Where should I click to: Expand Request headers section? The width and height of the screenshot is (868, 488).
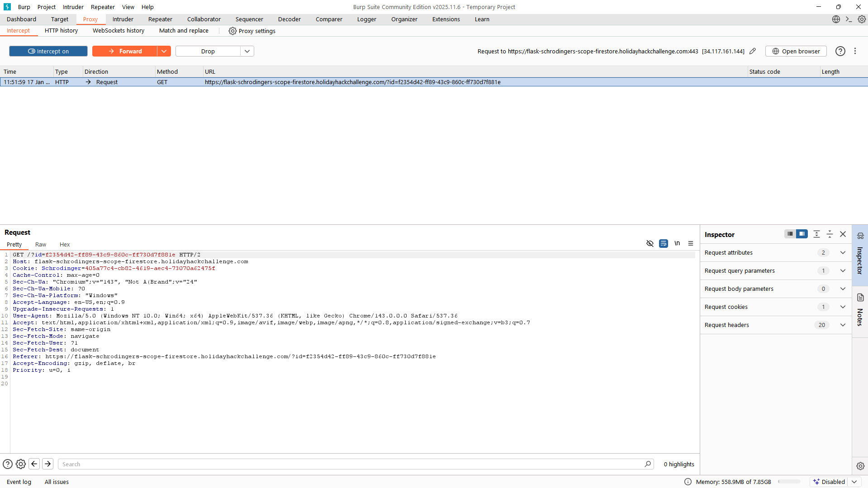pos(776,325)
